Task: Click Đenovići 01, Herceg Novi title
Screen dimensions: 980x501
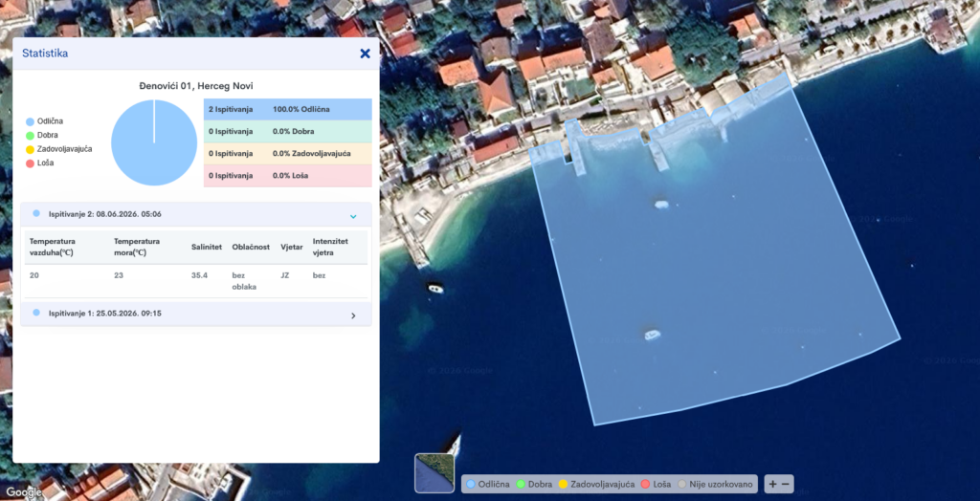Action: click(x=196, y=86)
